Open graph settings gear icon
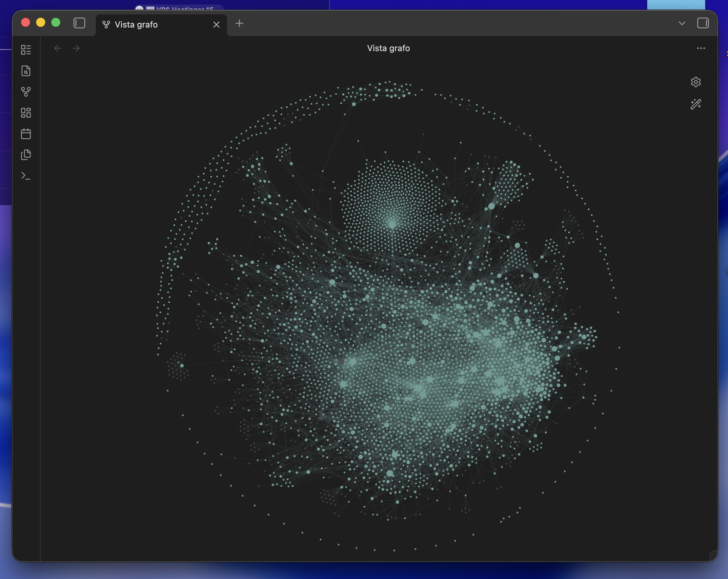 point(696,82)
